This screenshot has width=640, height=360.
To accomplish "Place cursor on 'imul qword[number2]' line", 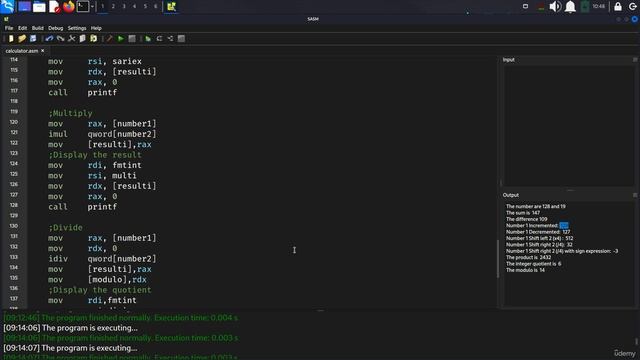I will coord(102,134).
